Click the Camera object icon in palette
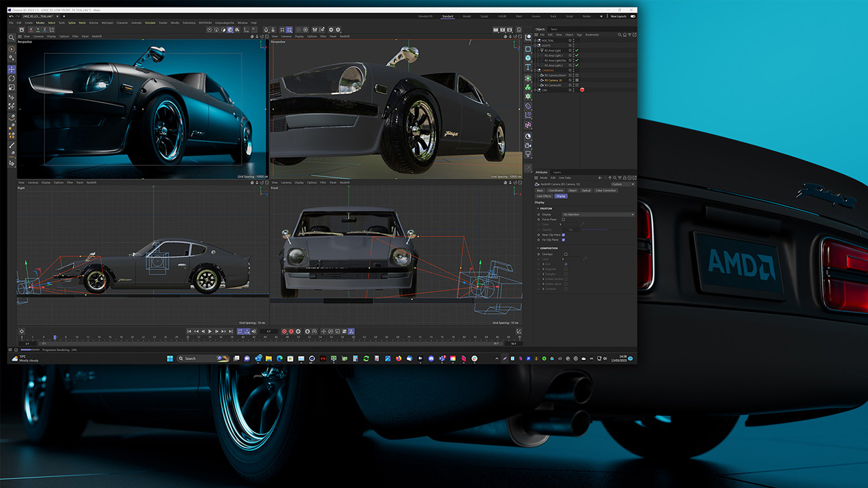This screenshot has width=868, height=488. click(528, 145)
